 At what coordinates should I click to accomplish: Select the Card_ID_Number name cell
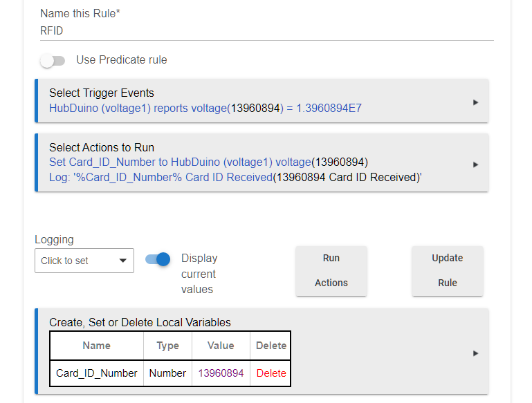96,373
